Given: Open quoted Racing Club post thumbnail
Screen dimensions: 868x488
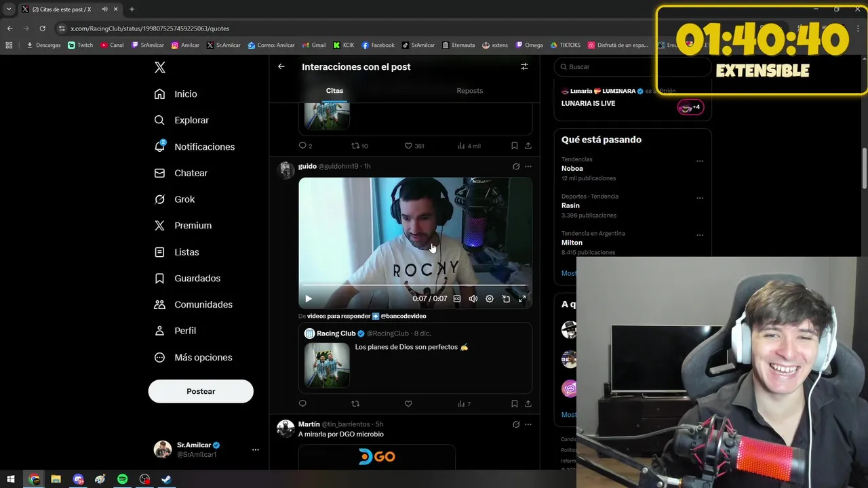Looking at the screenshot, I should coord(327,365).
